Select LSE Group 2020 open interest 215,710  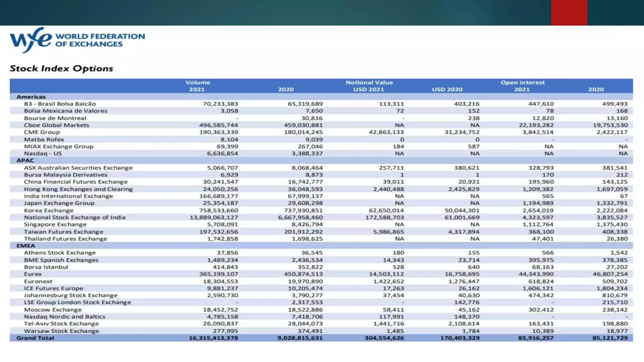[x=615, y=302]
